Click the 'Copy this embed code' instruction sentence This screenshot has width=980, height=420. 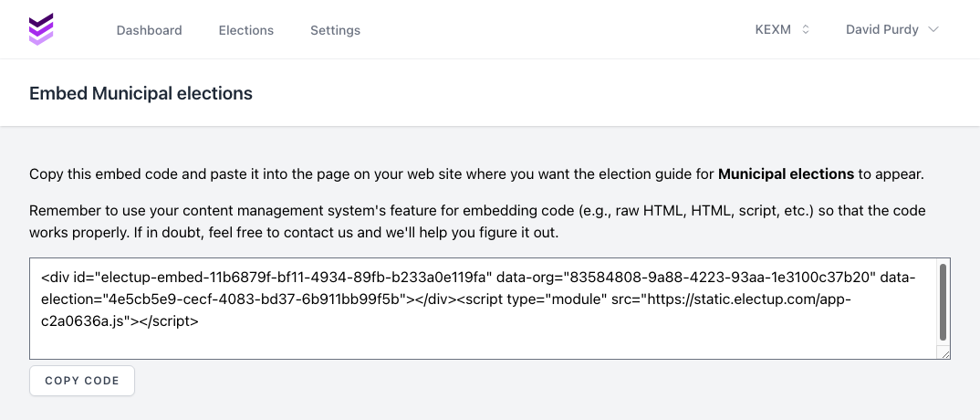365,173
